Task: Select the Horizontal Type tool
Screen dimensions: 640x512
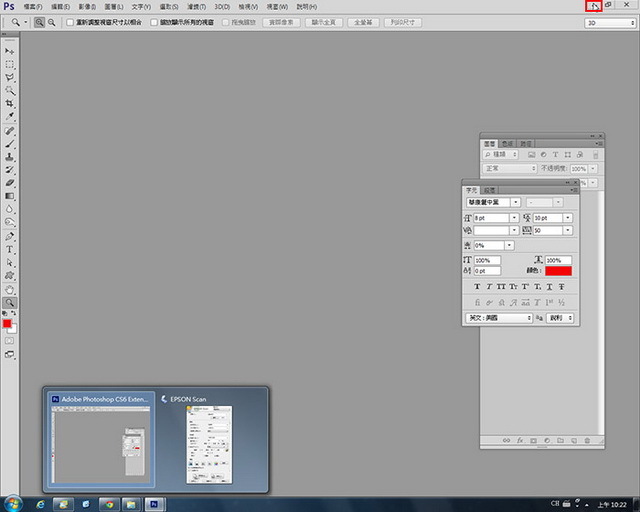Action: coord(10,249)
